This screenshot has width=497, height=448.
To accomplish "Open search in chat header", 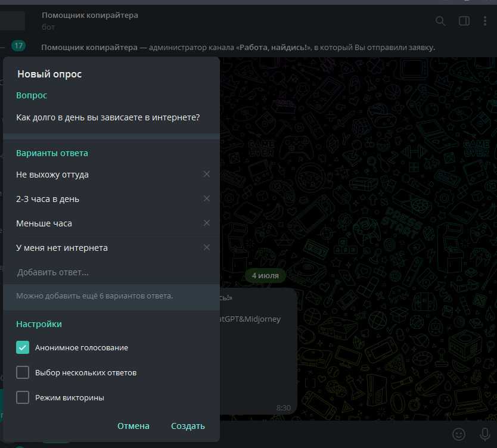I will pos(440,21).
